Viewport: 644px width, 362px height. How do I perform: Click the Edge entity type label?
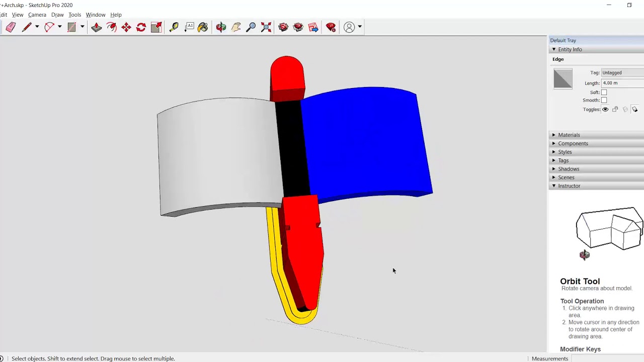pos(558,59)
